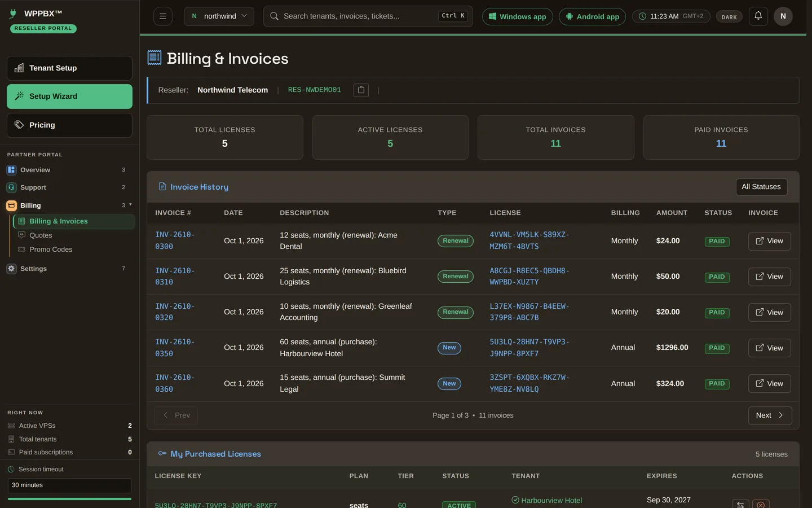This screenshot has height=508, width=812.
Task: Click the red revoke icon for the Harbourview Hotel license
Action: coord(761,505)
